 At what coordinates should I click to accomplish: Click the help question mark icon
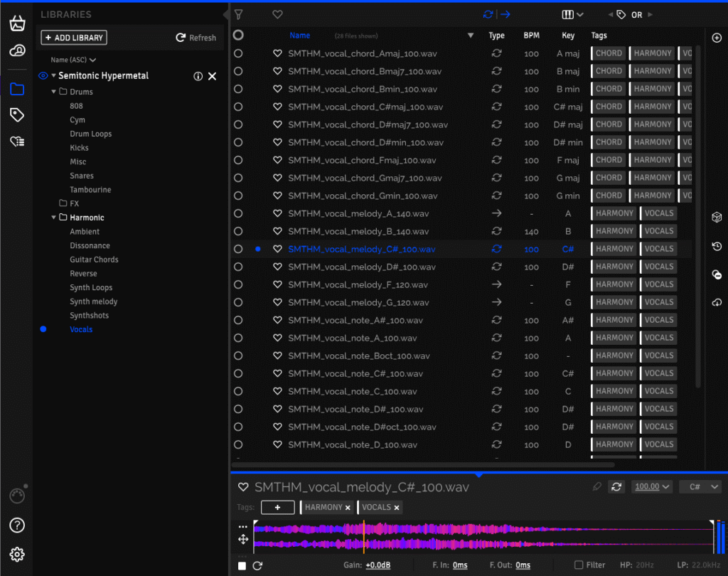(x=17, y=526)
